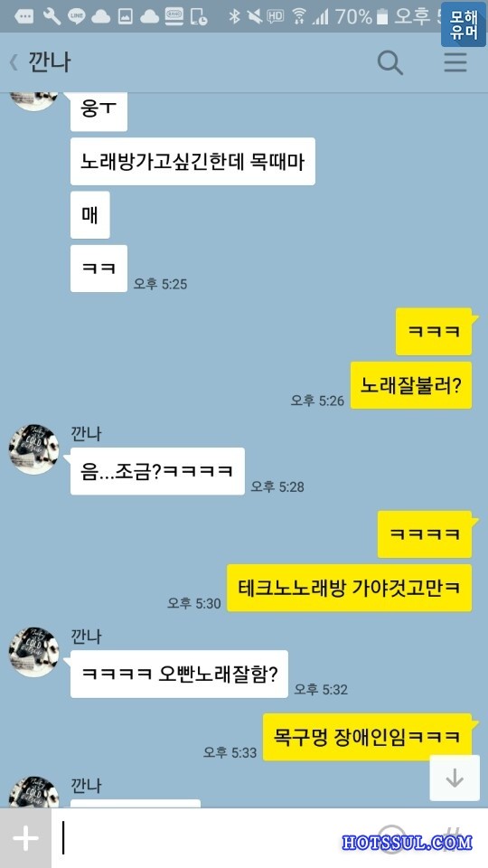
Task: Tap the back arrow beside 깐나
Action: pyautogui.click(x=14, y=62)
